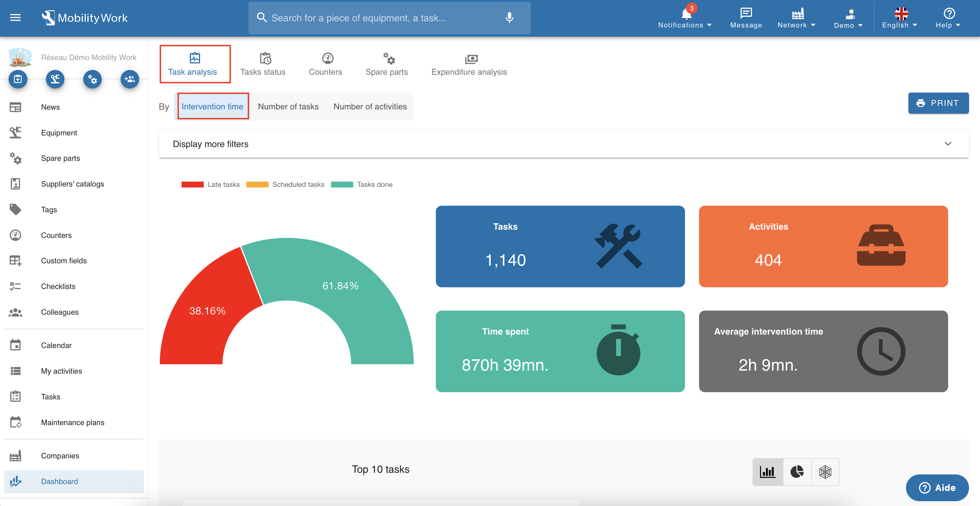Expand the Display more filters panel
The height and width of the screenshot is (506, 980).
pyautogui.click(x=563, y=144)
